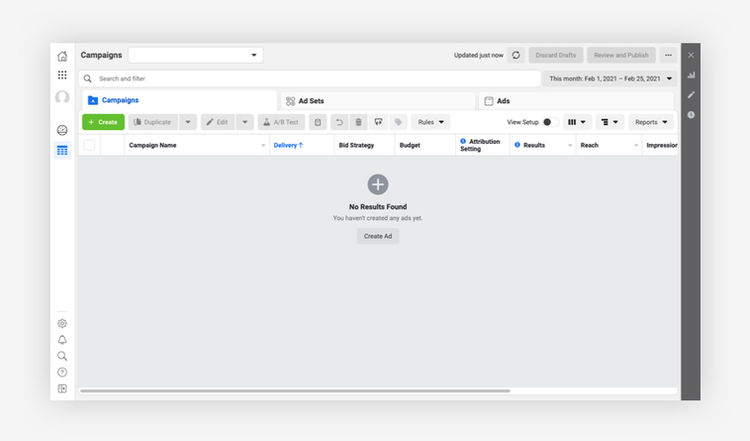The height and width of the screenshot is (441, 750).
Task: Open the more options ellipsis menu
Action: 668,55
